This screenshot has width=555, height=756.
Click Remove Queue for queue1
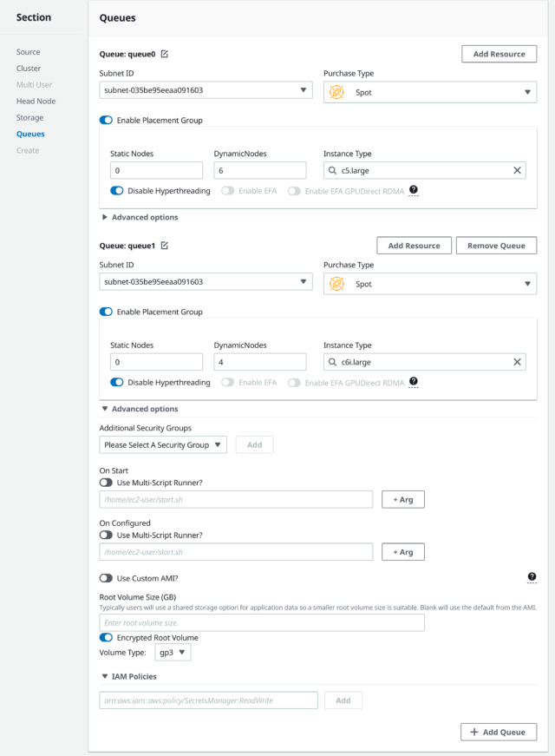[x=496, y=245]
